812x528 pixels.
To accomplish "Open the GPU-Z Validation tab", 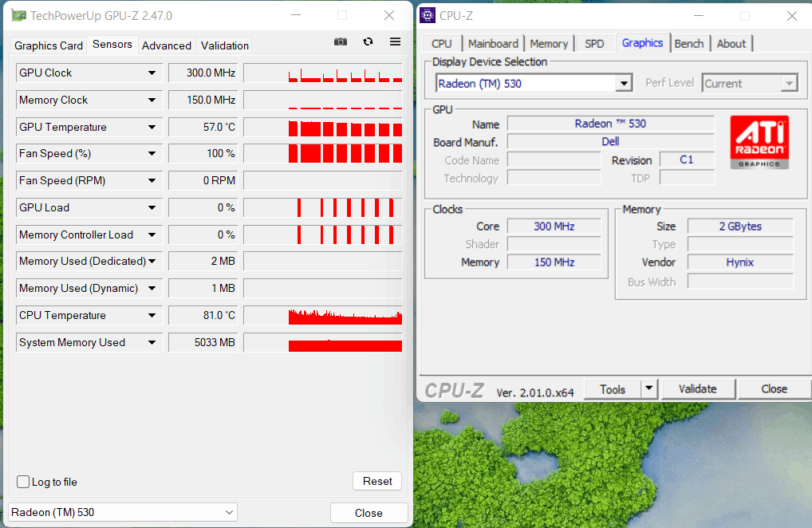I will coord(225,45).
